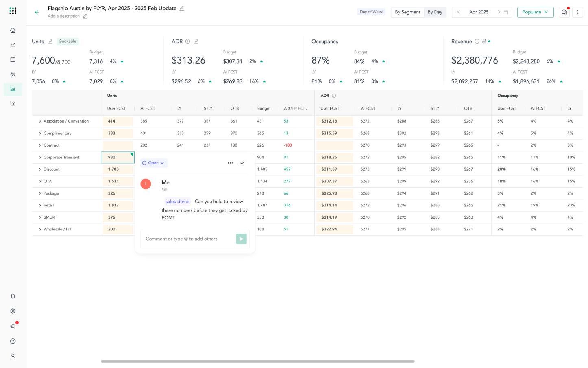Open the comments panel icon

[564, 12]
